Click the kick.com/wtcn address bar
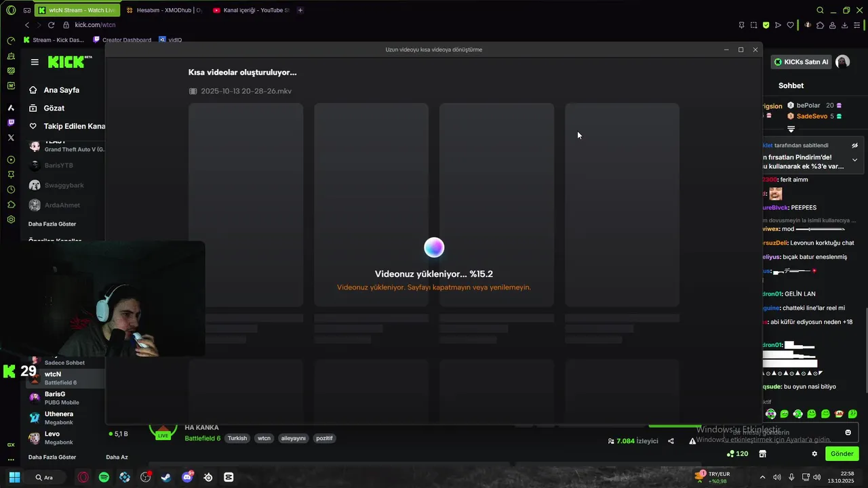The image size is (868, 488). click(x=95, y=25)
